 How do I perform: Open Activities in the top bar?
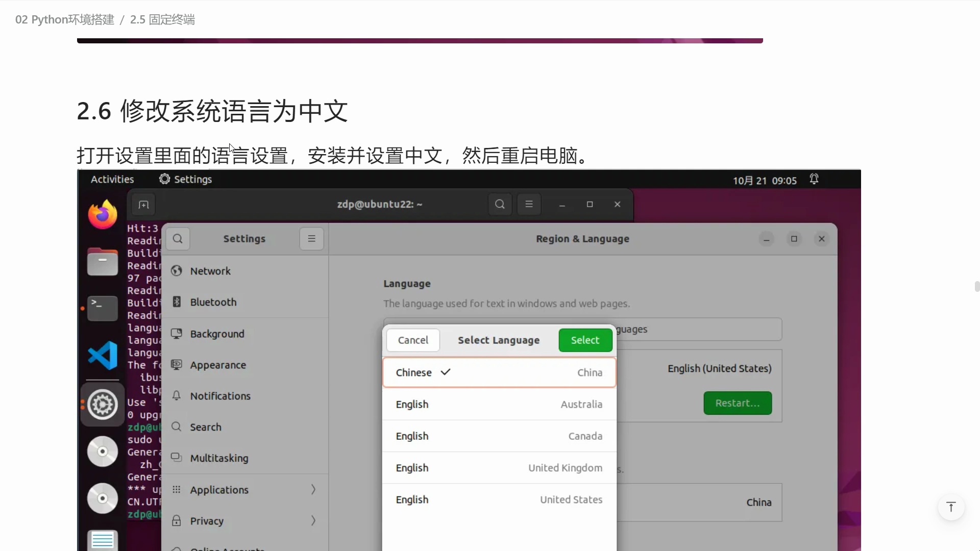click(112, 179)
